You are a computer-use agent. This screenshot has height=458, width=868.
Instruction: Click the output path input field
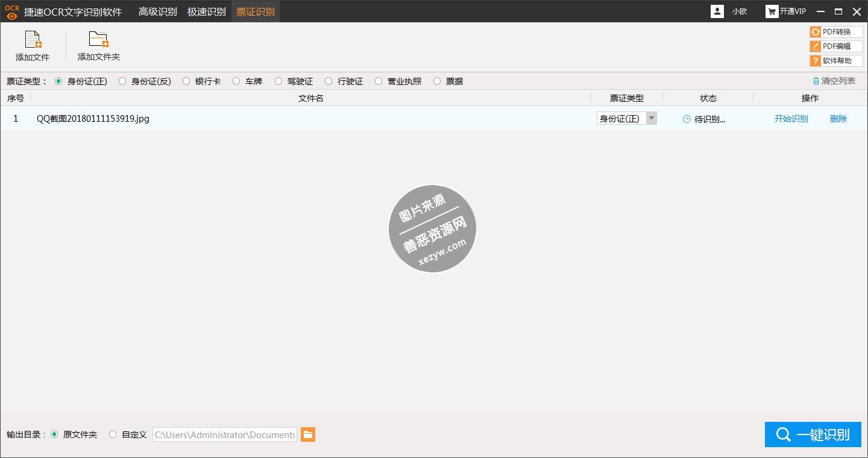pos(225,434)
